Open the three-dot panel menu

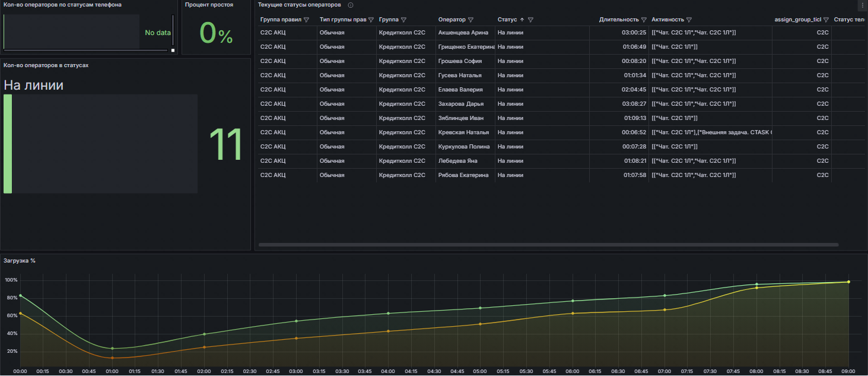click(861, 5)
